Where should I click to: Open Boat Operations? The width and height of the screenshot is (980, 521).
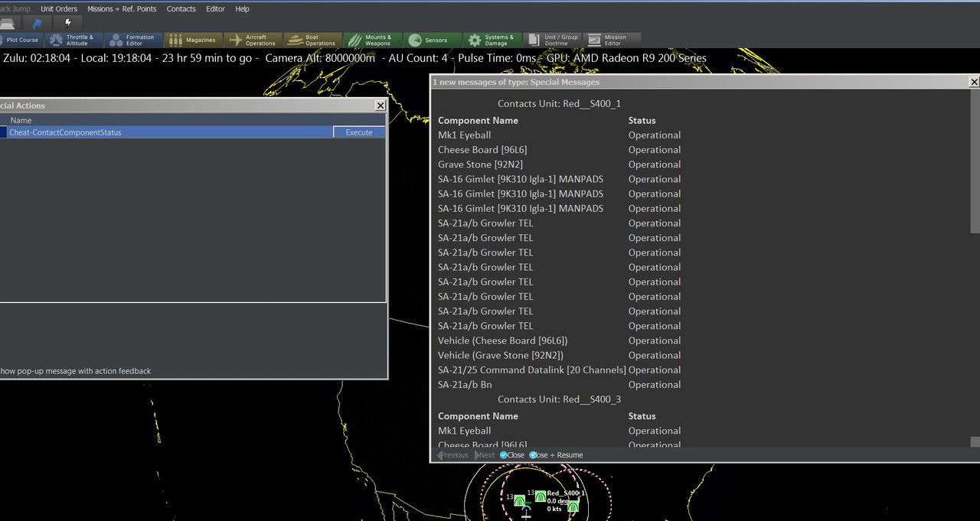tap(312, 40)
